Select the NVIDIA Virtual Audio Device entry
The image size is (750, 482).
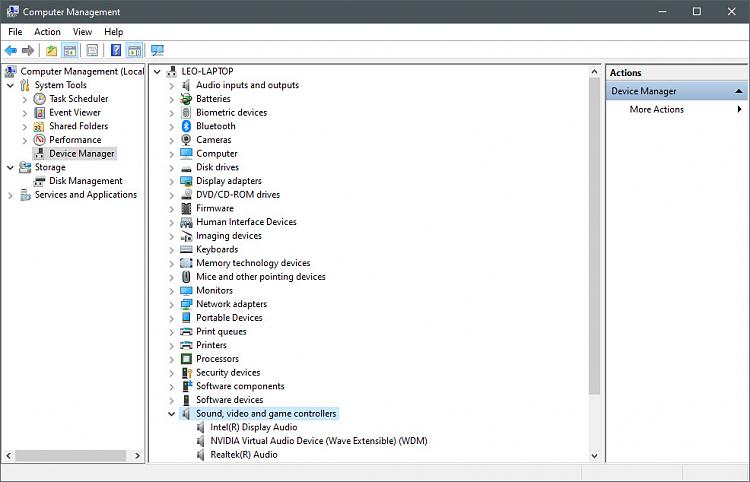pyautogui.click(x=319, y=441)
